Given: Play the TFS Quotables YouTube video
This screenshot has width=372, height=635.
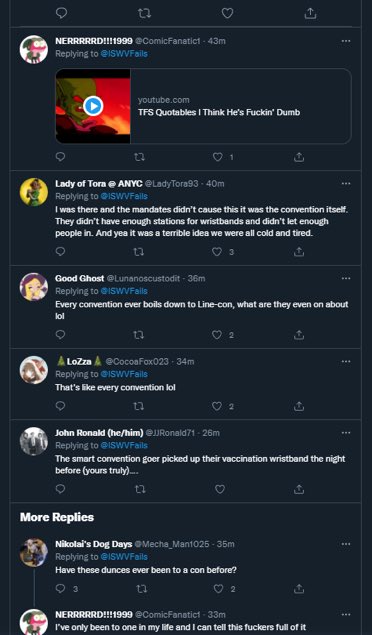Looking at the screenshot, I should [x=93, y=106].
